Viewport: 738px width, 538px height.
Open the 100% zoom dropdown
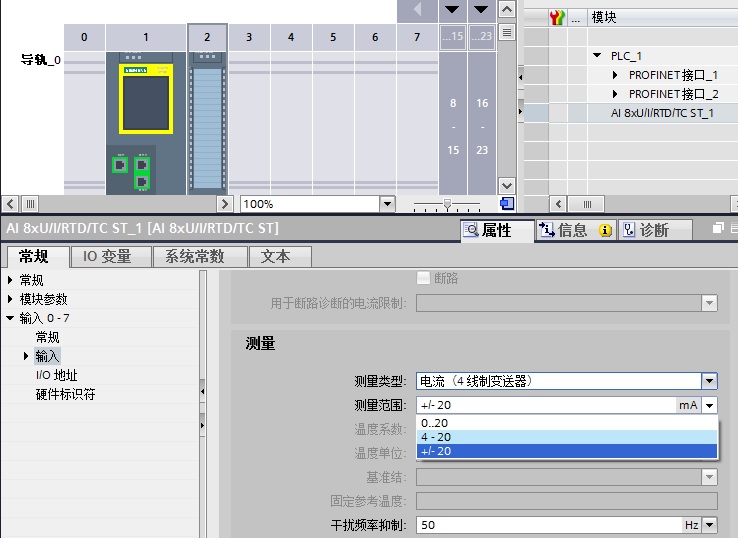pos(387,204)
